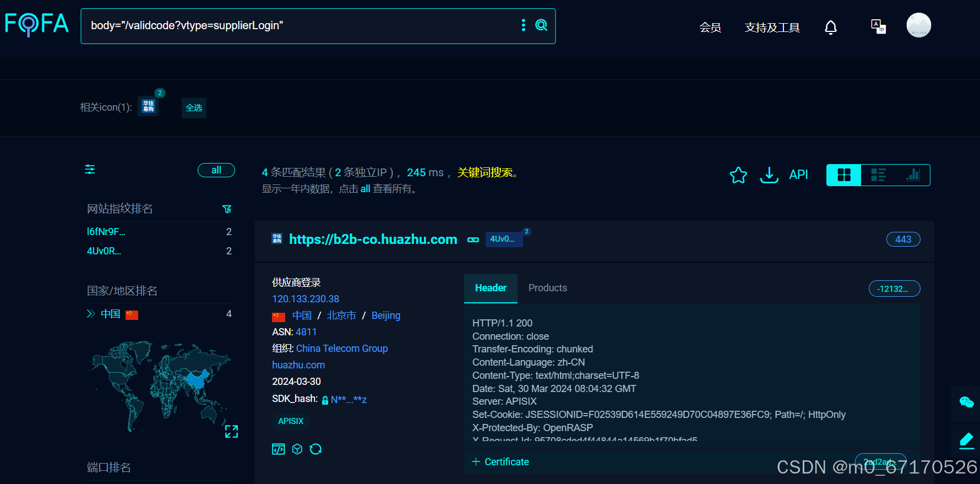Select fingerprint I6fNr9F...
Viewport: 980px width, 484px height.
tap(106, 232)
